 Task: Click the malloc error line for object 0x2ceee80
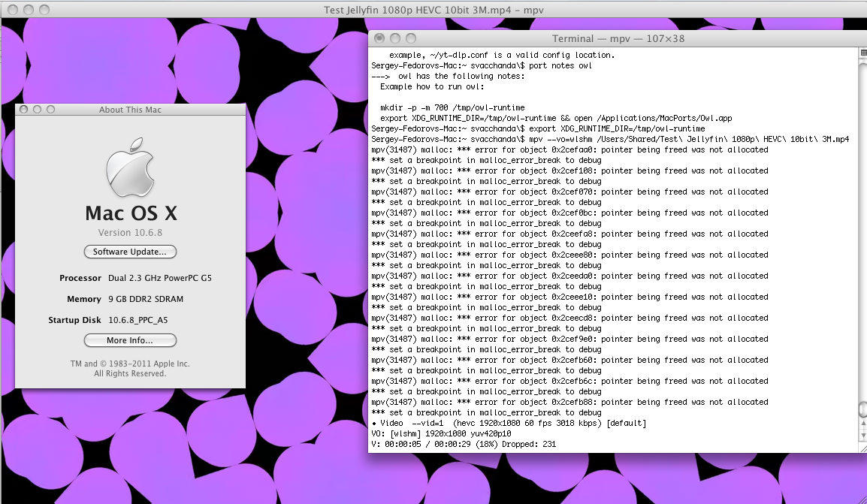coord(569,255)
